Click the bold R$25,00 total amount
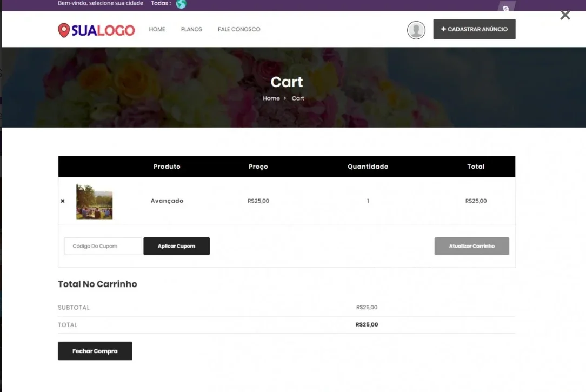 click(367, 325)
